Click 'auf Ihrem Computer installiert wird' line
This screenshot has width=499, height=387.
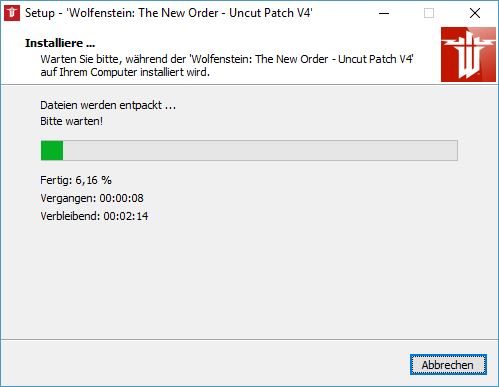pos(125,72)
